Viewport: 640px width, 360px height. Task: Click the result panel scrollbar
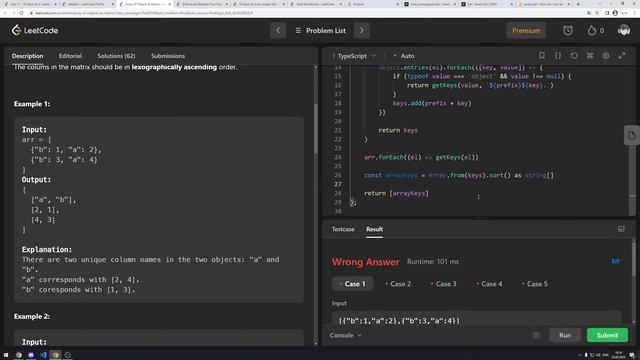coord(633,258)
